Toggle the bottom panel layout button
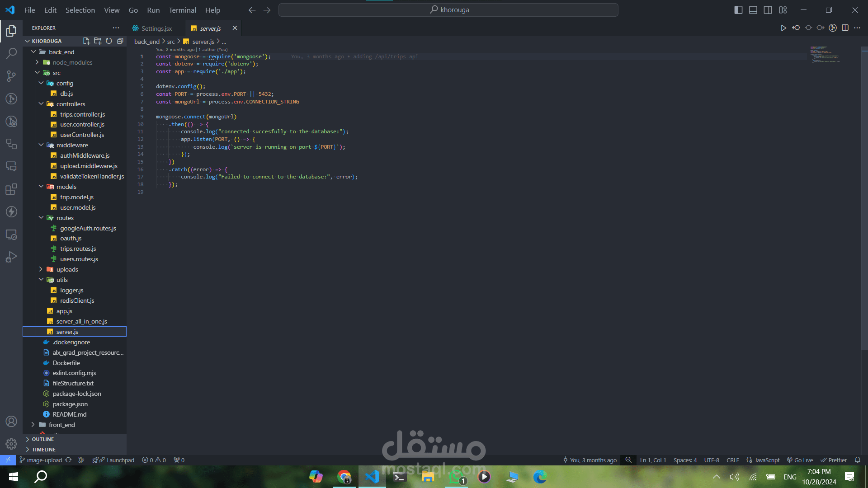Image resolution: width=868 pixels, height=488 pixels. (753, 10)
